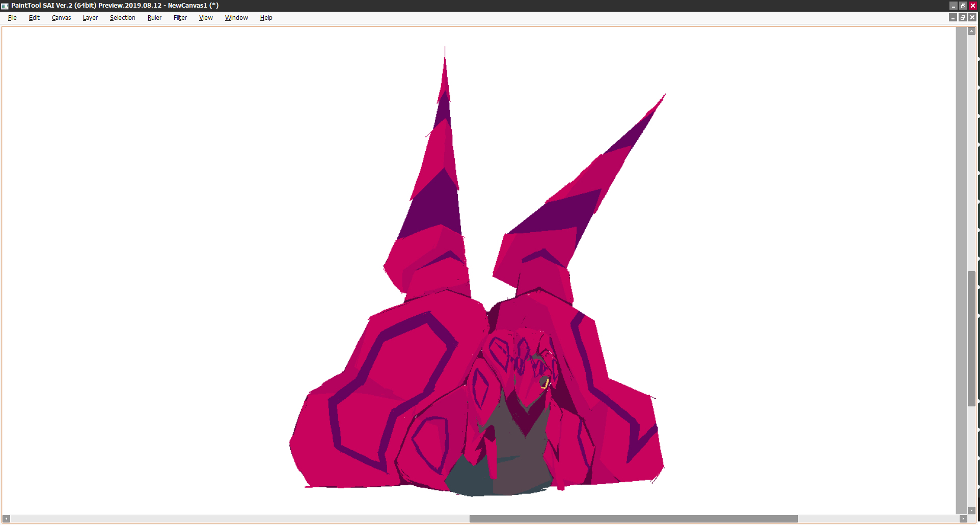This screenshot has width=980, height=525.
Task: Open the File menu
Action: pyautogui.click(x=12, y=18)
